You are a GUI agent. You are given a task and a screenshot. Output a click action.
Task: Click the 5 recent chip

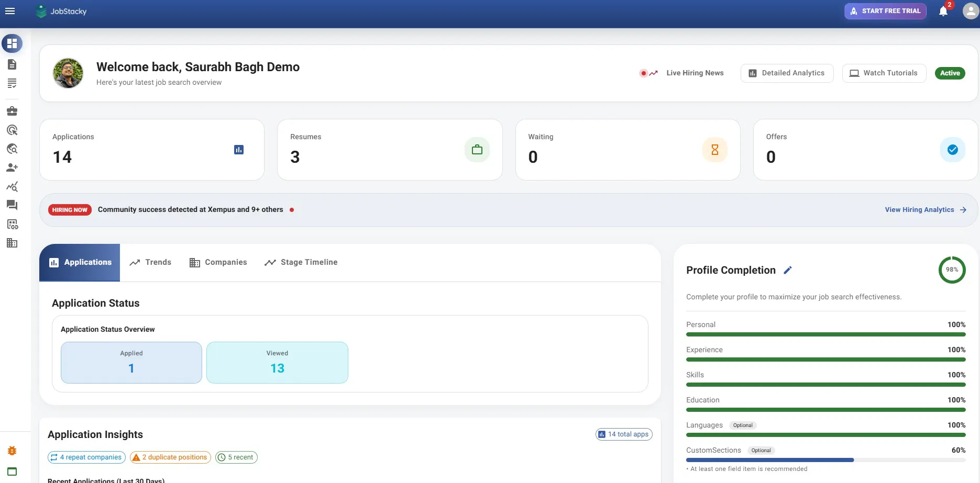[236, 457]
